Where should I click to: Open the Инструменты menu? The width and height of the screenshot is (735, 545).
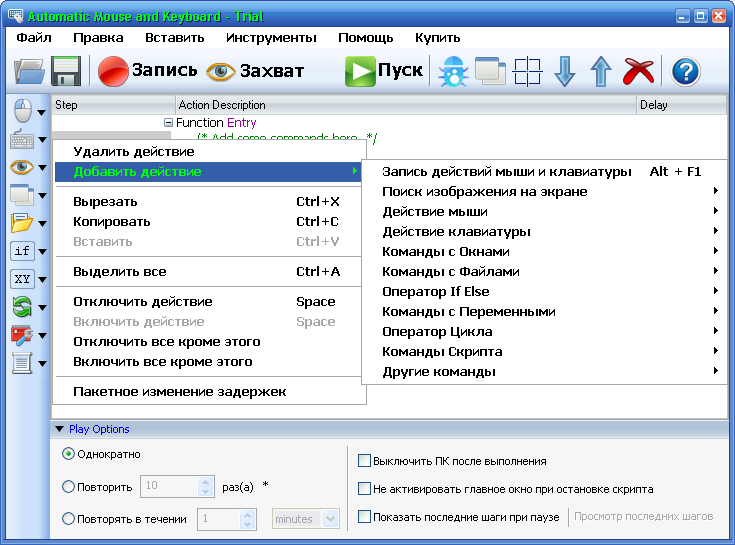[x=271, y=37]
